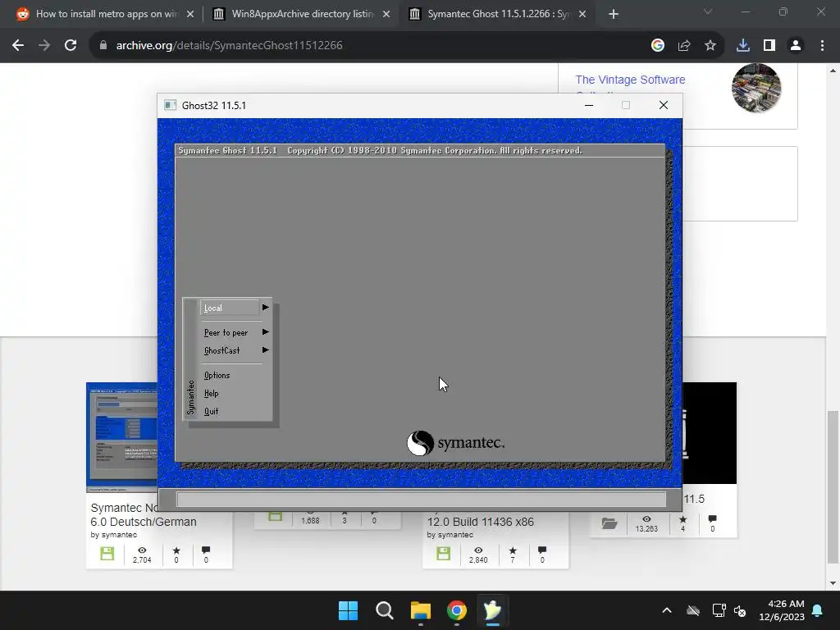Open the Symantec 6.0 Deutsch/German item thumbnail

122,437
